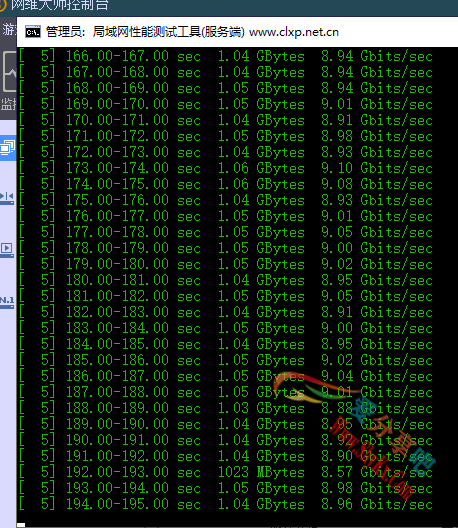Click the sidebar icon with converging arrows

click(7, 197)
